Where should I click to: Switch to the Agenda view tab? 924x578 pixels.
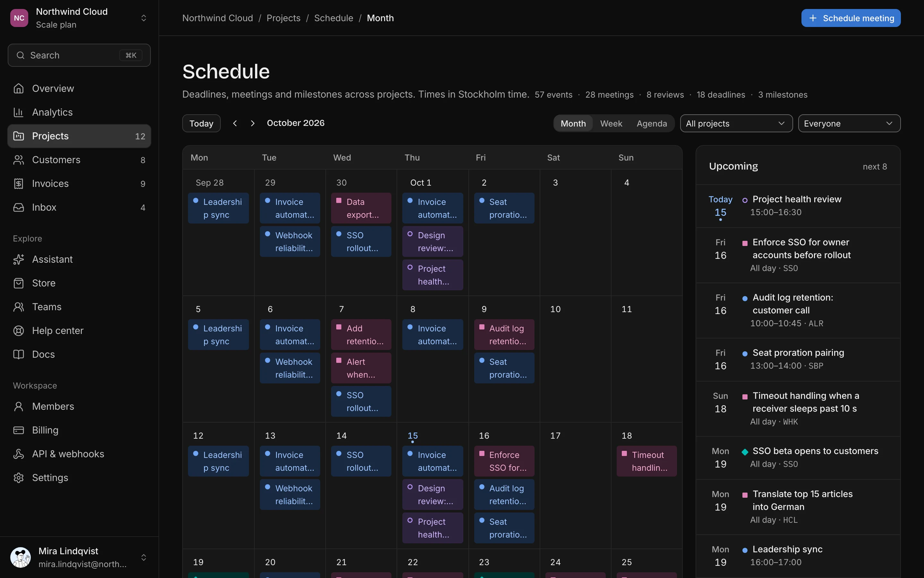(652, 124)
